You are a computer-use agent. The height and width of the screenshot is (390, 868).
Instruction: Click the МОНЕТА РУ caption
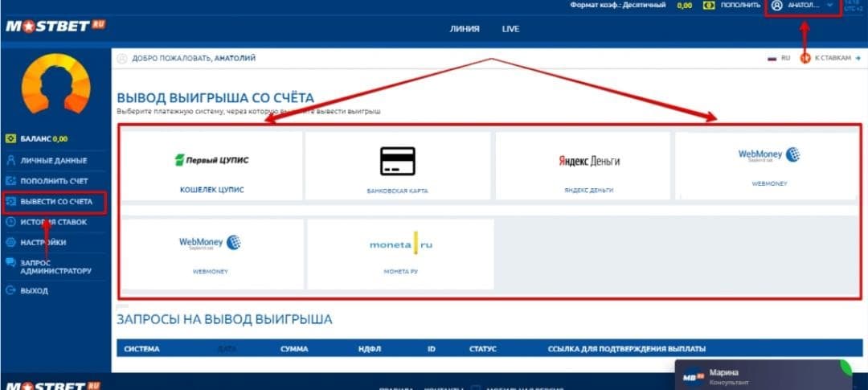(400, 272)
